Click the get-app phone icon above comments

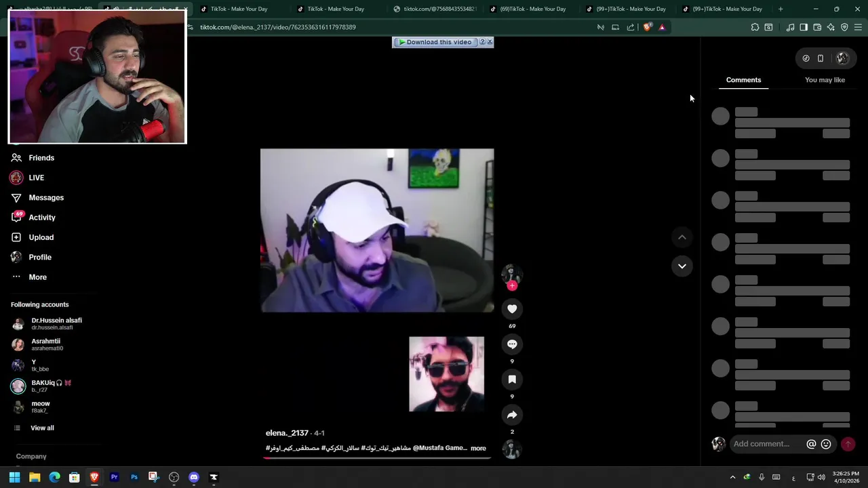[x=820, y=58]
